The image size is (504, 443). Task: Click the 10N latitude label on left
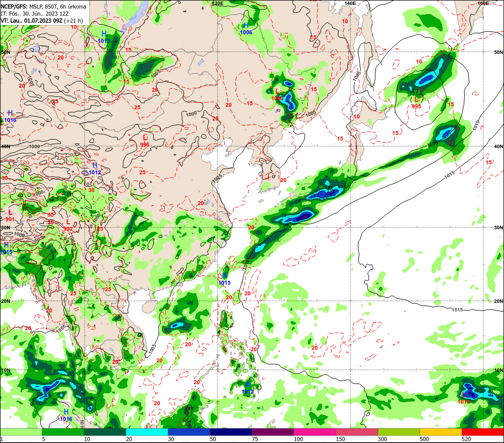pyautogui.click(x=6, y=370)
